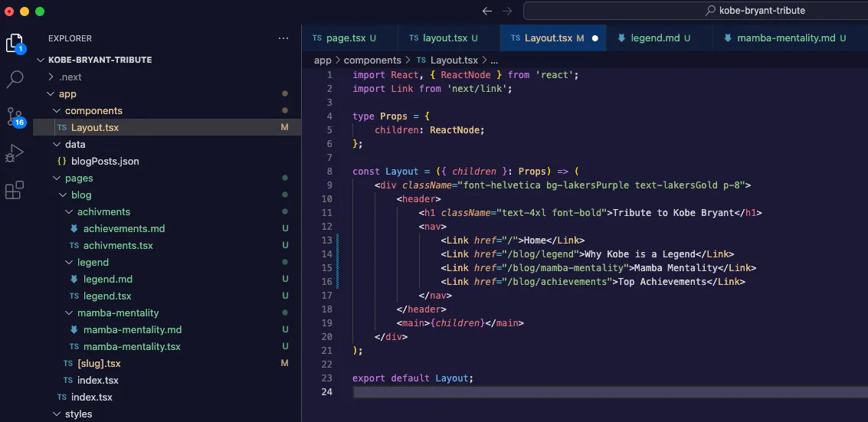
Task: Open the Explorer view in activity bar
Action: [x=15, y=43]
